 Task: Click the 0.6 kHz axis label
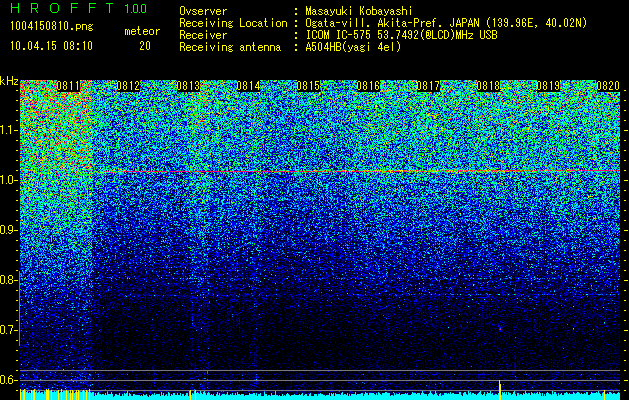pos(9,380)
